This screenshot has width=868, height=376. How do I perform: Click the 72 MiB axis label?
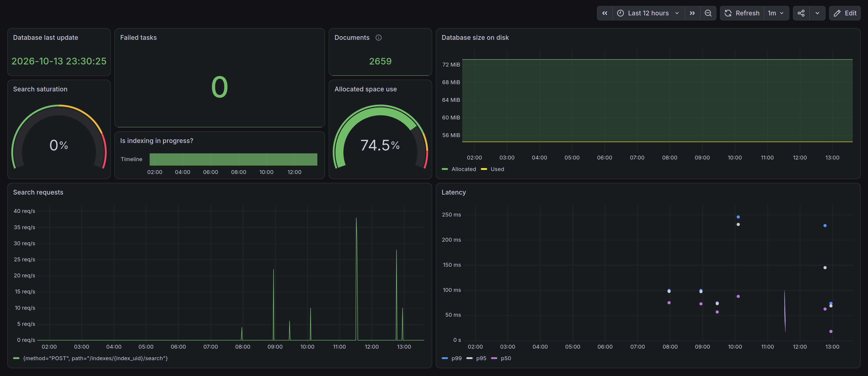(x=451, y=64)
